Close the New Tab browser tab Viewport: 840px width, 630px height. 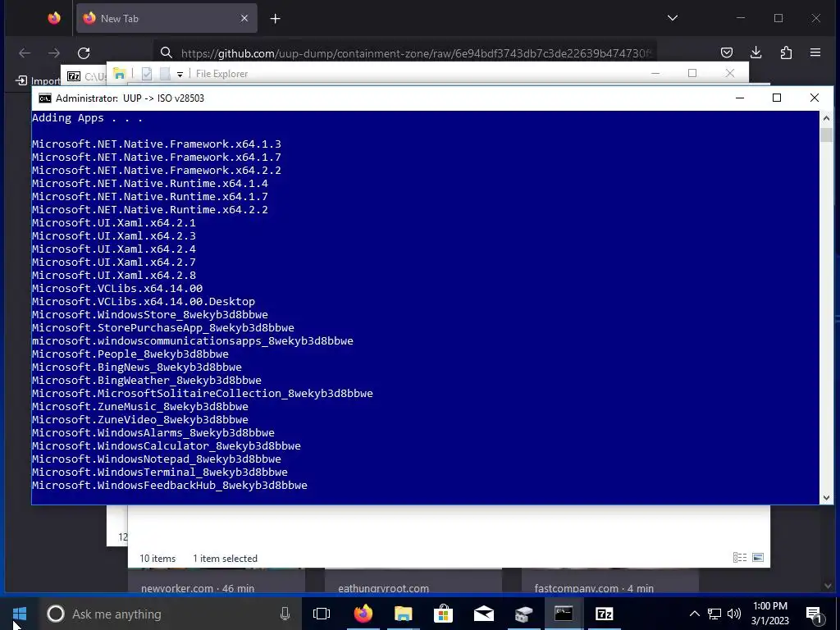click(244, 18)
